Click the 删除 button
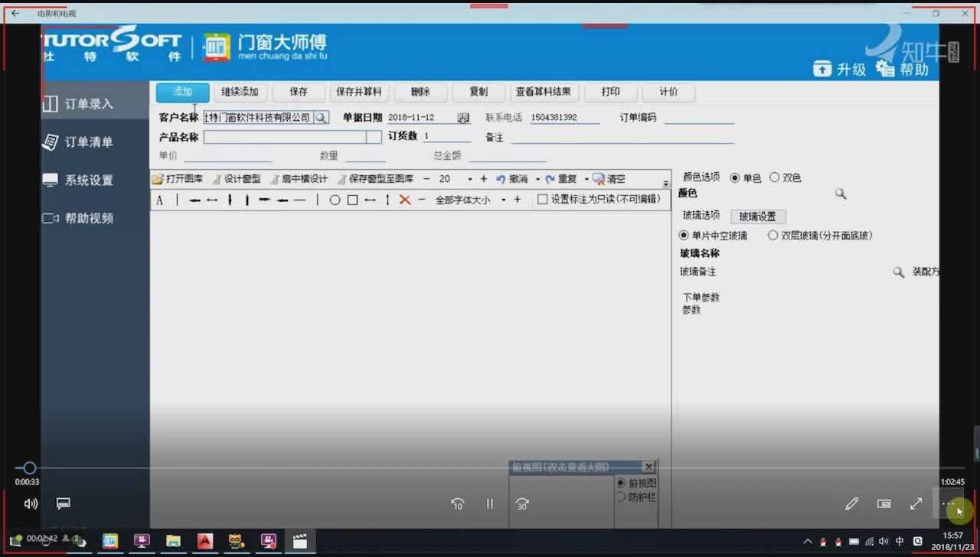The width and height of the screenshot is (980, 557). point(420,92)
